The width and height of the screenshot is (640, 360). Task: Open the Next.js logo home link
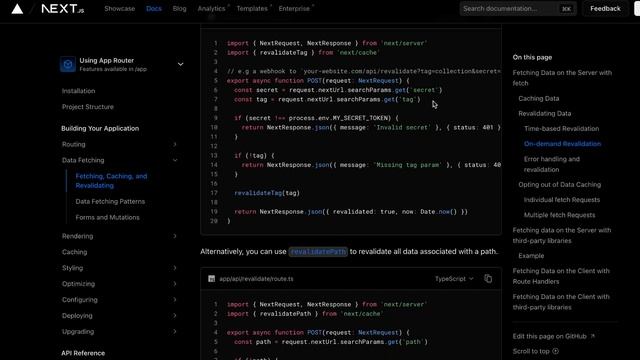pos(62,9)
